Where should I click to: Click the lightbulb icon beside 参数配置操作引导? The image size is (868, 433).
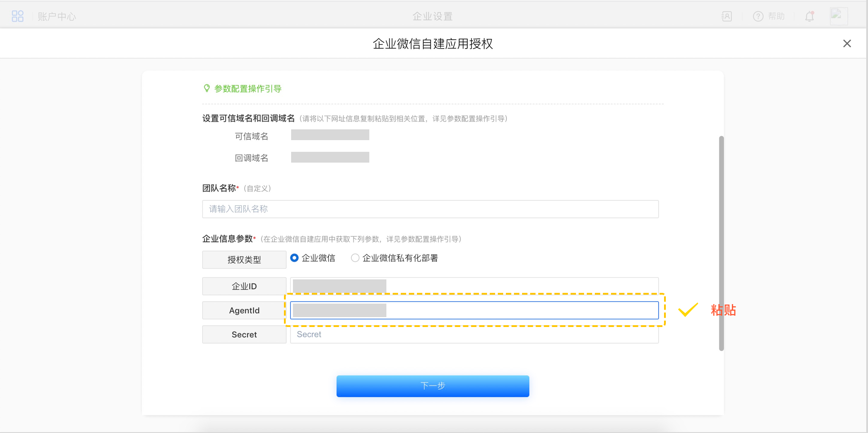point(207,88)
